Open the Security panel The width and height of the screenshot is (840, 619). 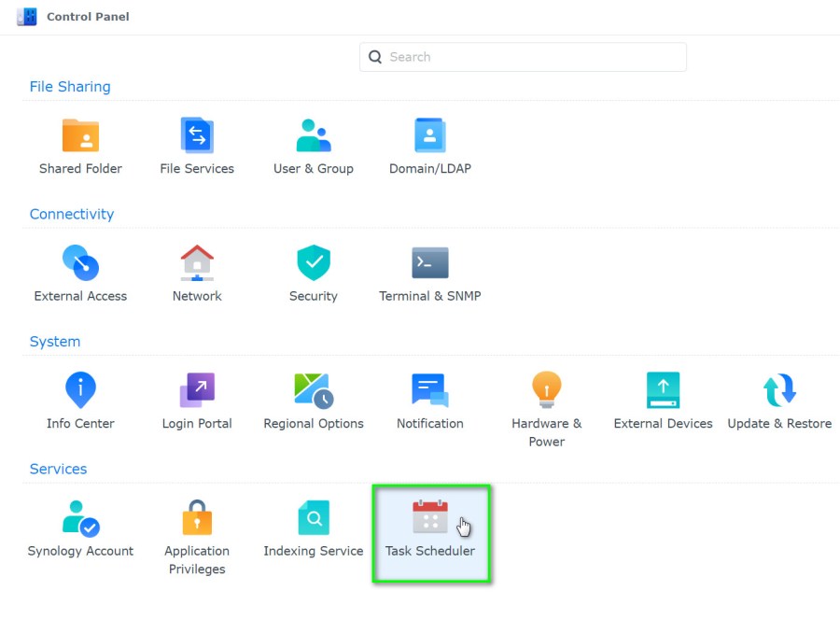[313, 272]
